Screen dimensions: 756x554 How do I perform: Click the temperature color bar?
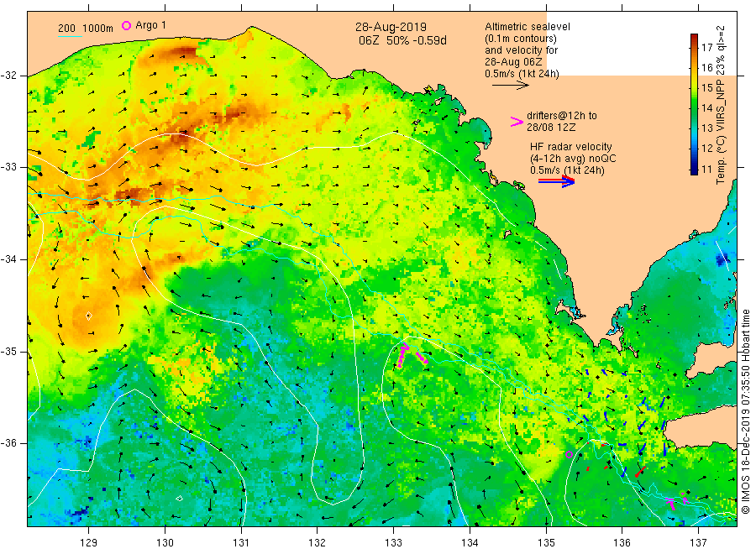pyautogui.click(x=694, y=104)
